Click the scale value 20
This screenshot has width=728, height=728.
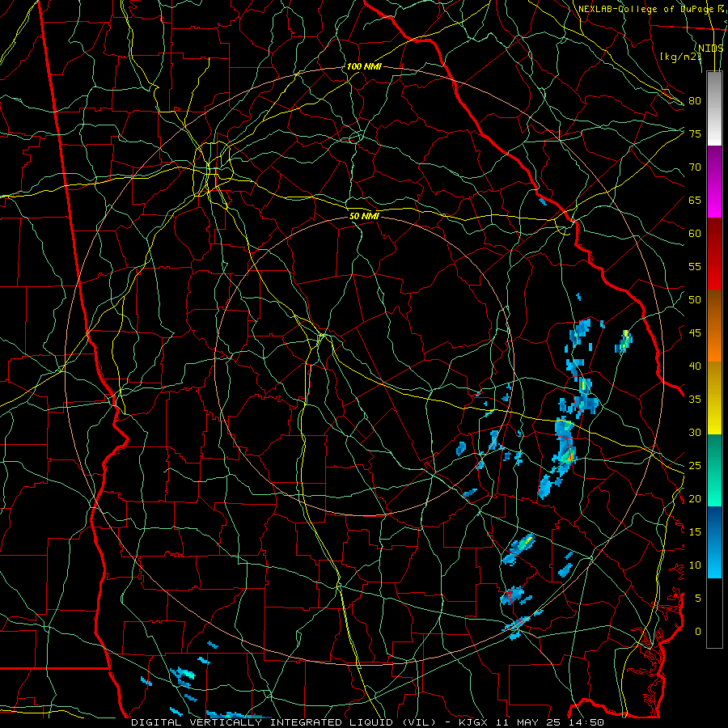pyautogui.click(x=695, y=498)
